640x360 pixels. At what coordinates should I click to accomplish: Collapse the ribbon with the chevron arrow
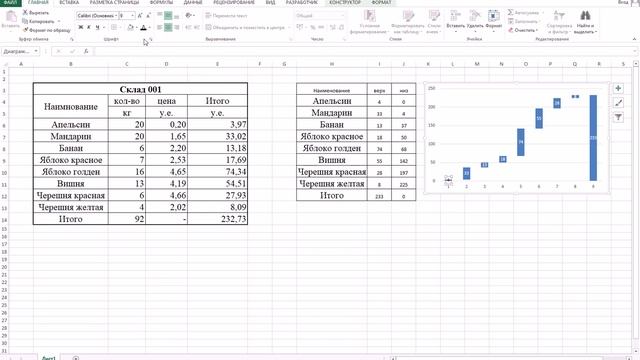pyautogui.click(x=634, y=39)
